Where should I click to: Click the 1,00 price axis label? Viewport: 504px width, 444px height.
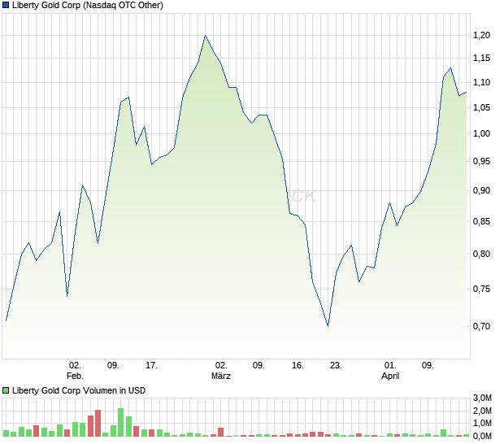tap(481, 133)
